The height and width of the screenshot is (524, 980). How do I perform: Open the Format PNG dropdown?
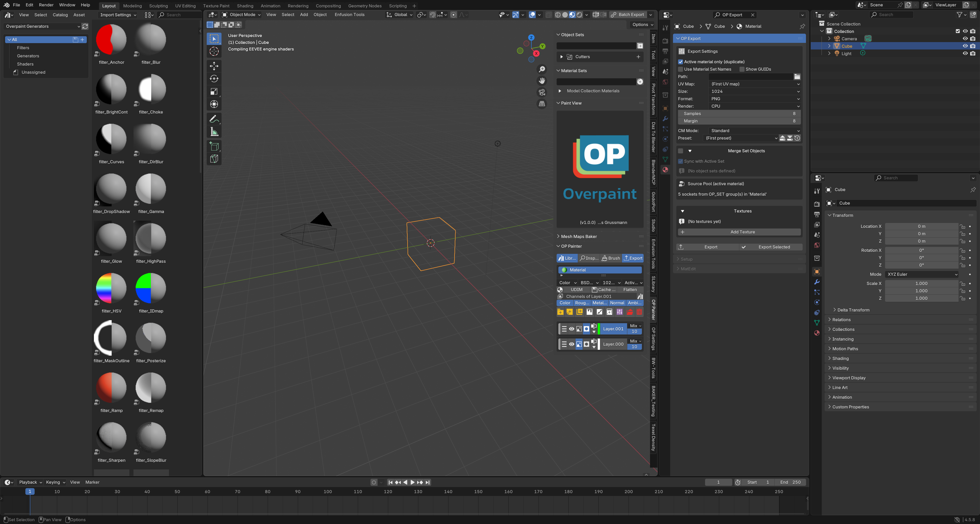click(x=755, y=99)
